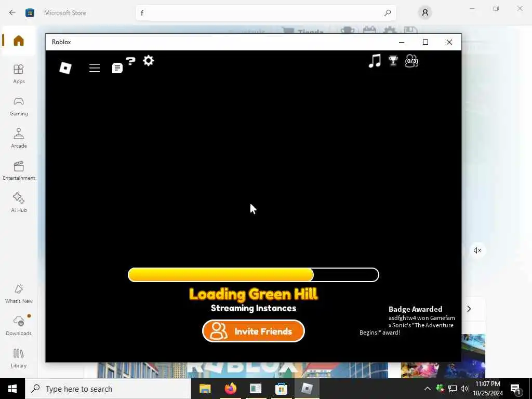Open the trophy achievements icon
532x399 pixels.
pyautogui.click(x=393, y=61)
